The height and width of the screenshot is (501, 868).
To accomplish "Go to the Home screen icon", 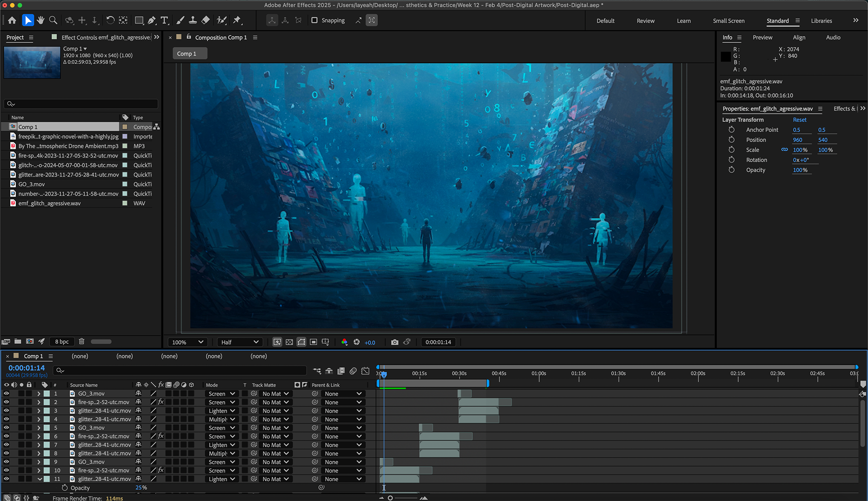I will point(12,20).
